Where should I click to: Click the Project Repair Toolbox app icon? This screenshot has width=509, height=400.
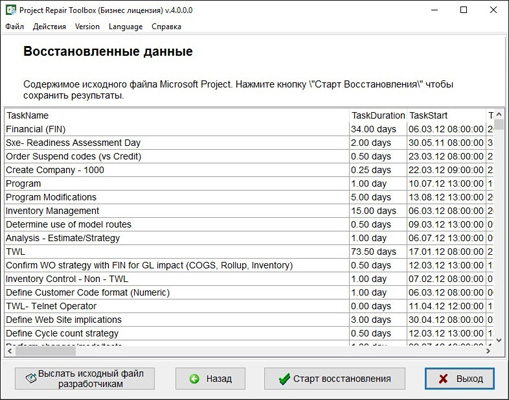click(x=11, y=10)
